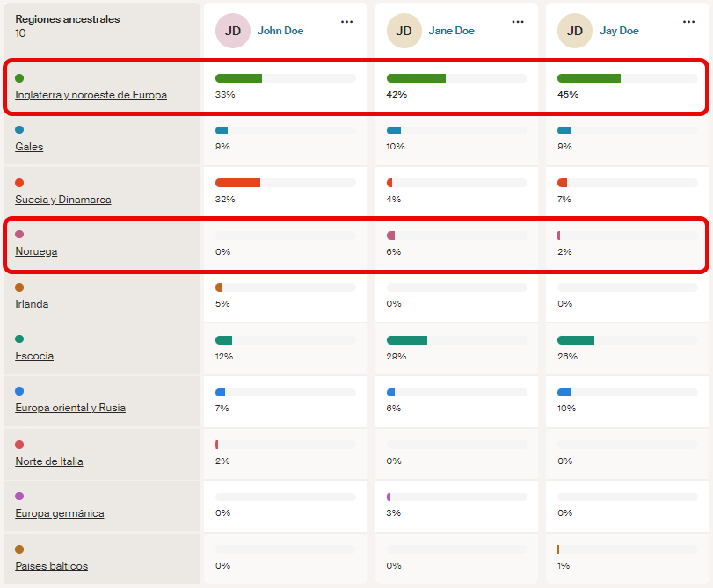The height and width of the screenshot is (588, 713).
Task: Open Europa oriental y Rusia region
Action: click(70, 408)
